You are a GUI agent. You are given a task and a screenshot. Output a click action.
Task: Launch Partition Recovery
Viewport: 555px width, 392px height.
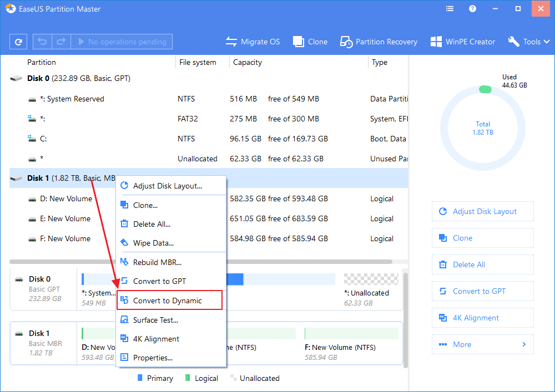pyautogui.click(x=379, y=42)
